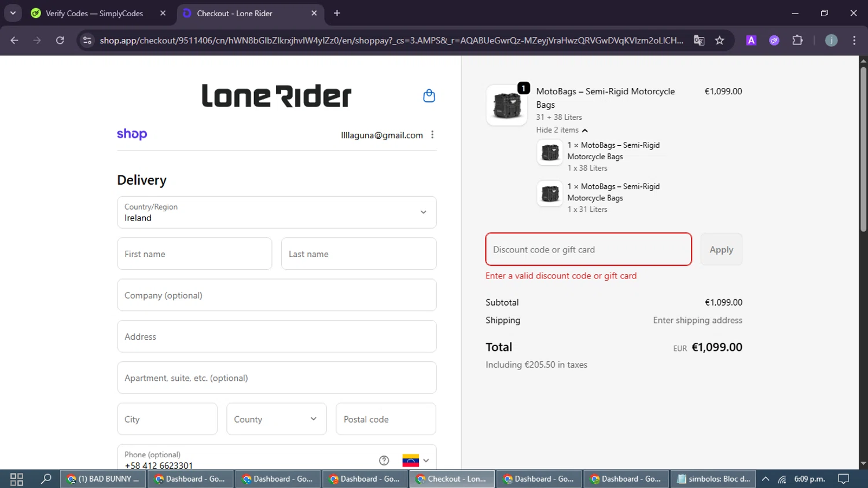The image size is (868, 488).
Task: Focus Discount code or gift card field
Action: tap(589, 249)
